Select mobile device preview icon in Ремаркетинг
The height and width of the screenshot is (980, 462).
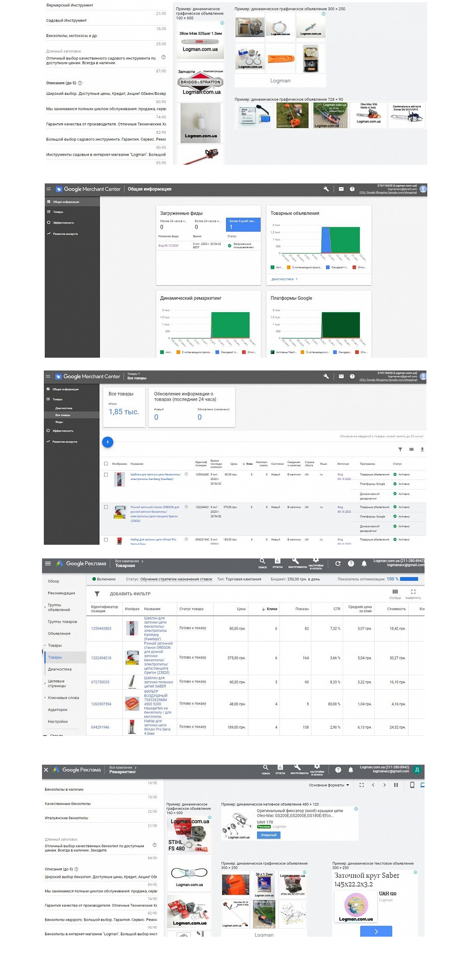pos(412,785)
